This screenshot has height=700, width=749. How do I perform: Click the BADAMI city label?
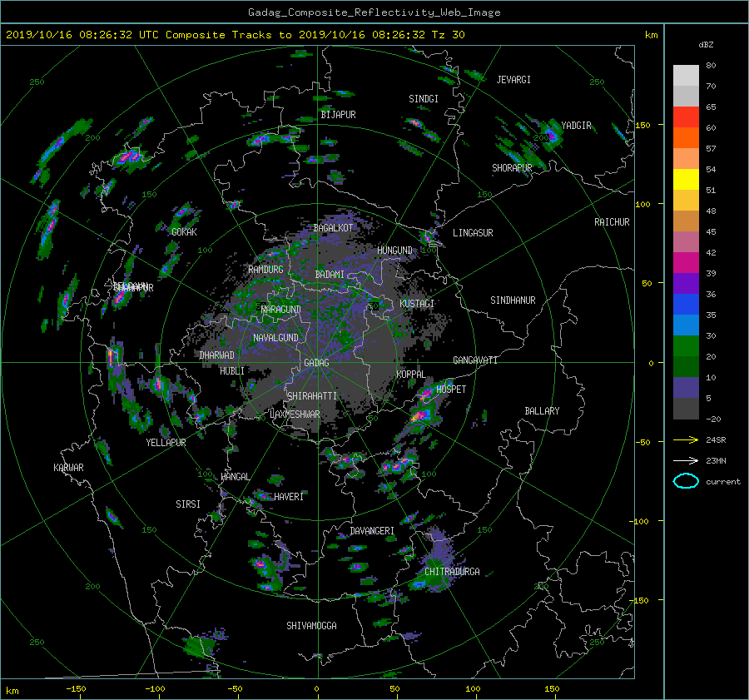[330, 275]
